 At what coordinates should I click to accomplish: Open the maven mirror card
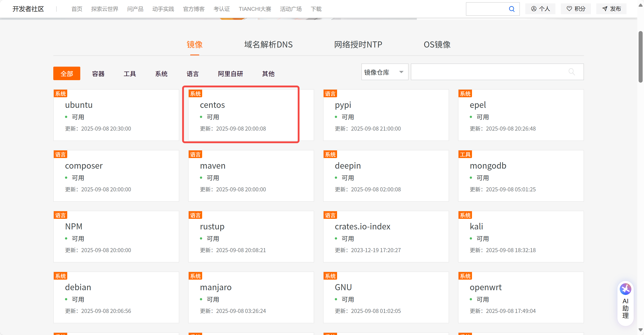(x=251, y=176)
